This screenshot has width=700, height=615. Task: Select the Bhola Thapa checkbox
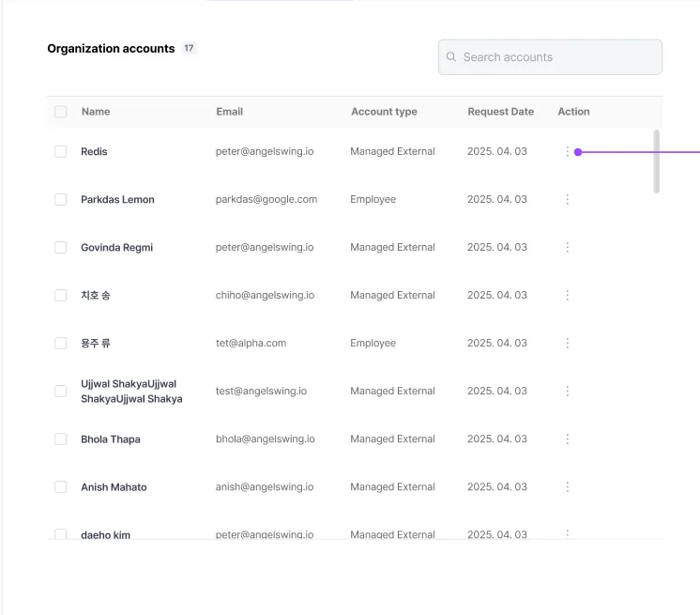[x=61, y=439]
